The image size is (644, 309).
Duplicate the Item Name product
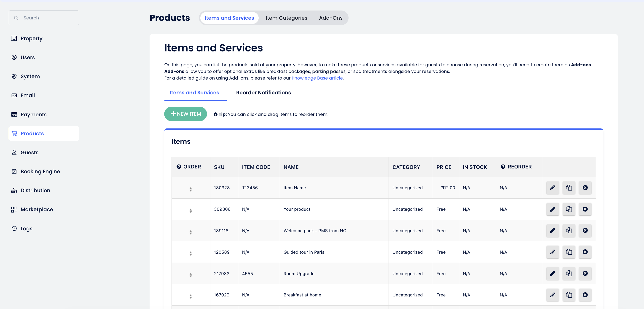569,188
